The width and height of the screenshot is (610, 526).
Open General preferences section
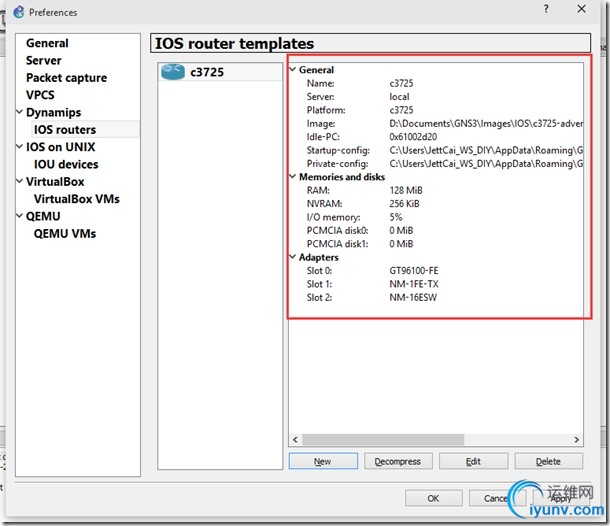pyautogui.click(x=47, y=43)
